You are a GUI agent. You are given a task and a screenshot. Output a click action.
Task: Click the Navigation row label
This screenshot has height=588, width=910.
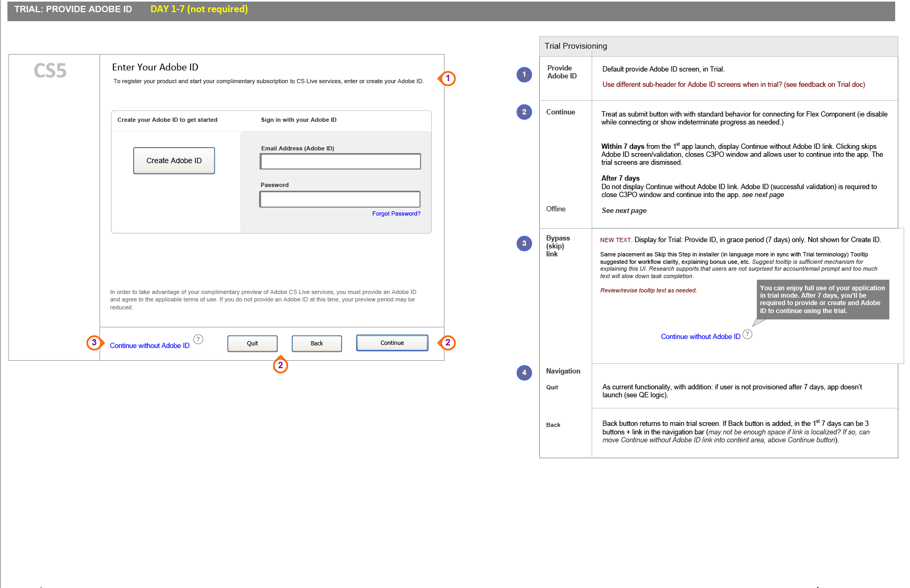tap(563, 371)
